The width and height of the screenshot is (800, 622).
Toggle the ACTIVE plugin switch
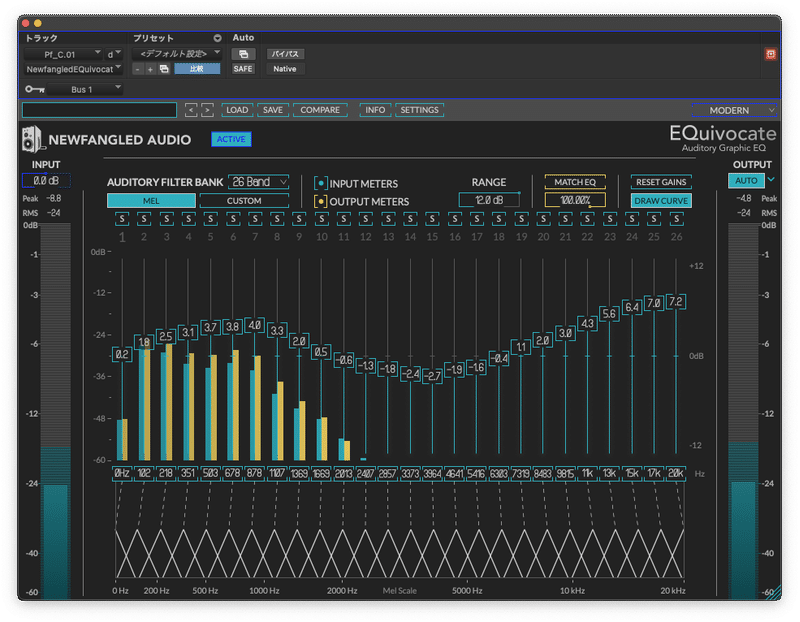click(x=231, y=139)
